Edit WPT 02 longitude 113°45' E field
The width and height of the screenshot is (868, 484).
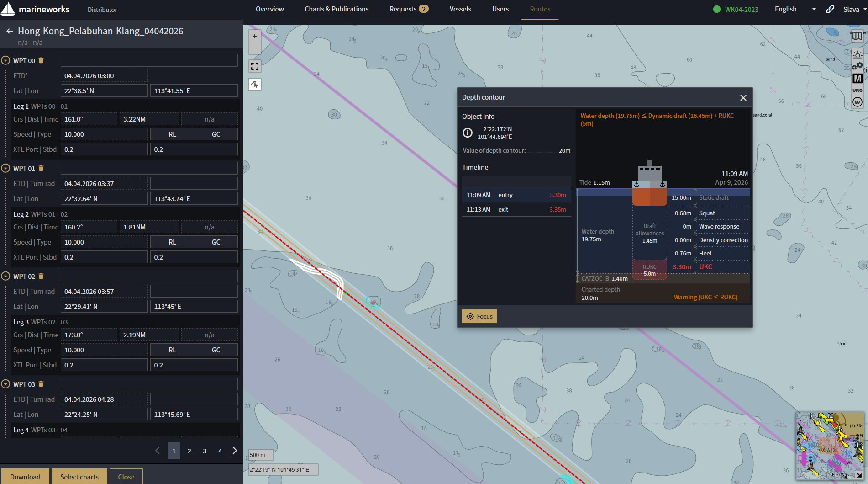click(x=194, y=307)
